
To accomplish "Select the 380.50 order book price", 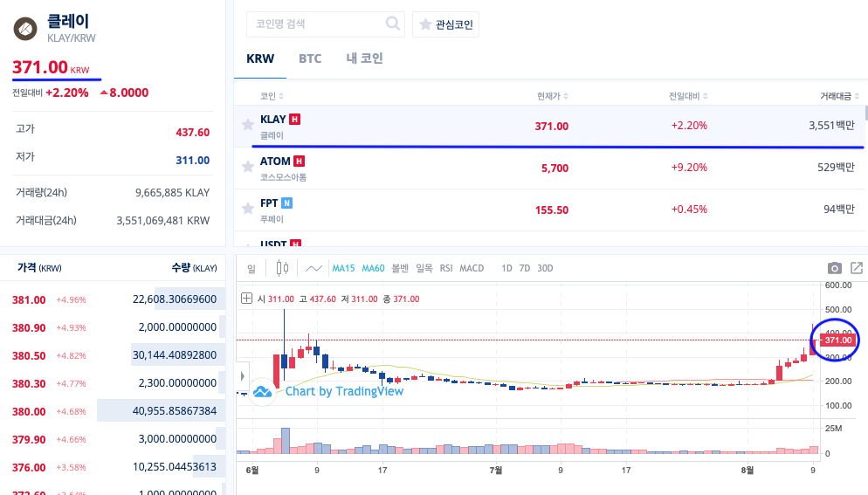I will [x=29, y=356].
